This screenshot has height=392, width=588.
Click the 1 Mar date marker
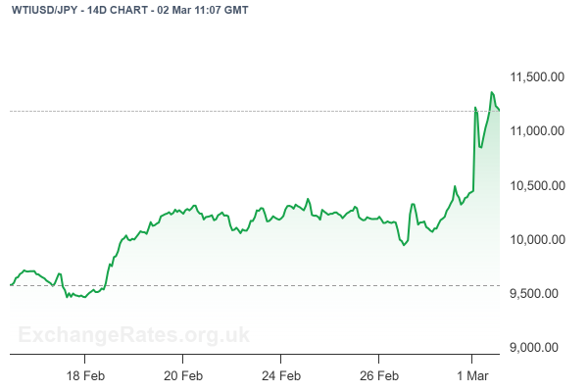(x=475, y=375)
